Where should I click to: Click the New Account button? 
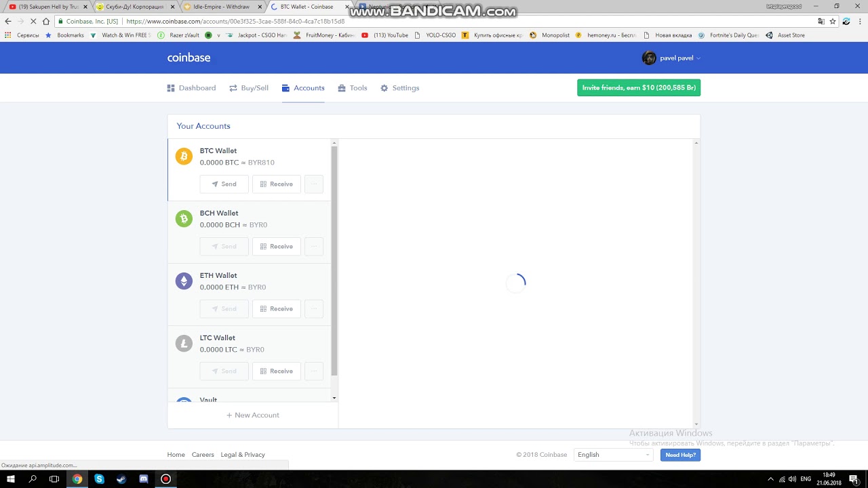[x=253, y=415]
